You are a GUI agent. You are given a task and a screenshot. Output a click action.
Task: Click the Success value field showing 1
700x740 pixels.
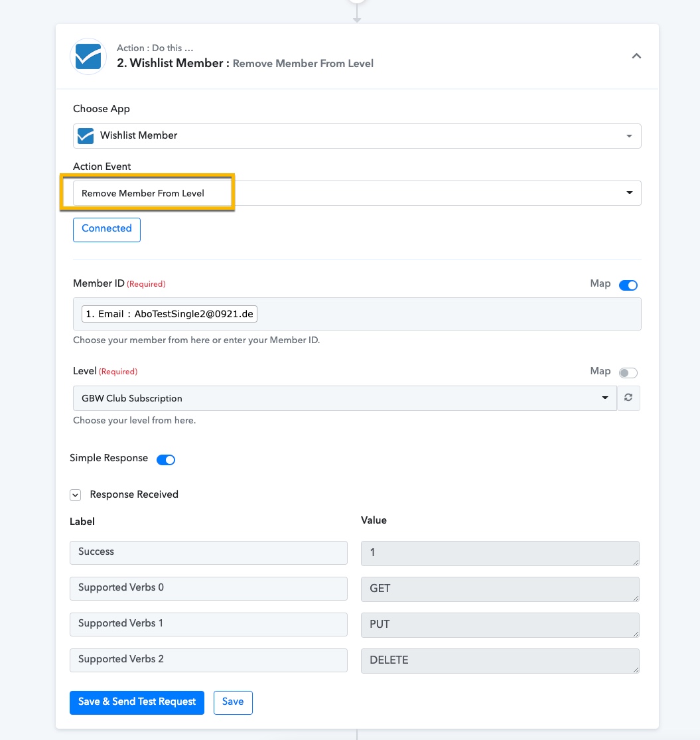tap(500, 553)
